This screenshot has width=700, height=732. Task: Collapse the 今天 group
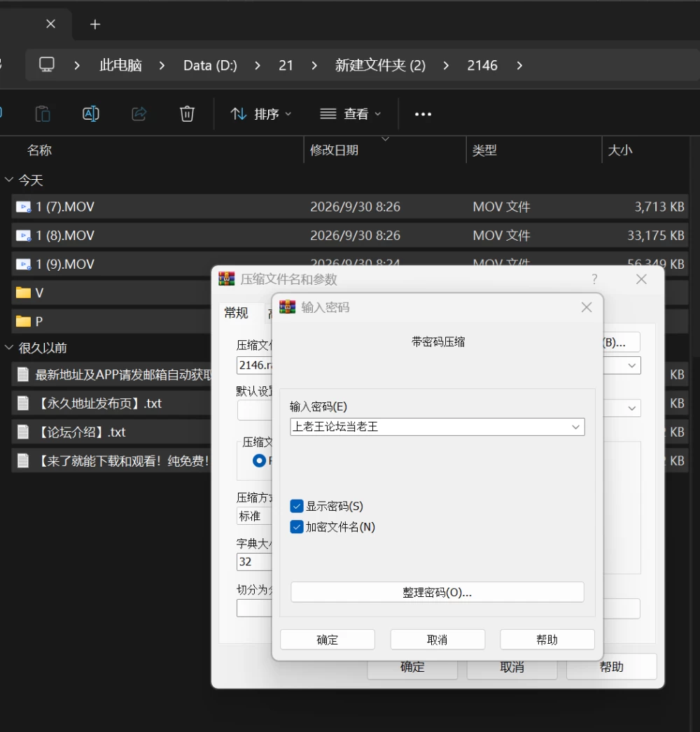pyautogui.click(x=8, y=180)
